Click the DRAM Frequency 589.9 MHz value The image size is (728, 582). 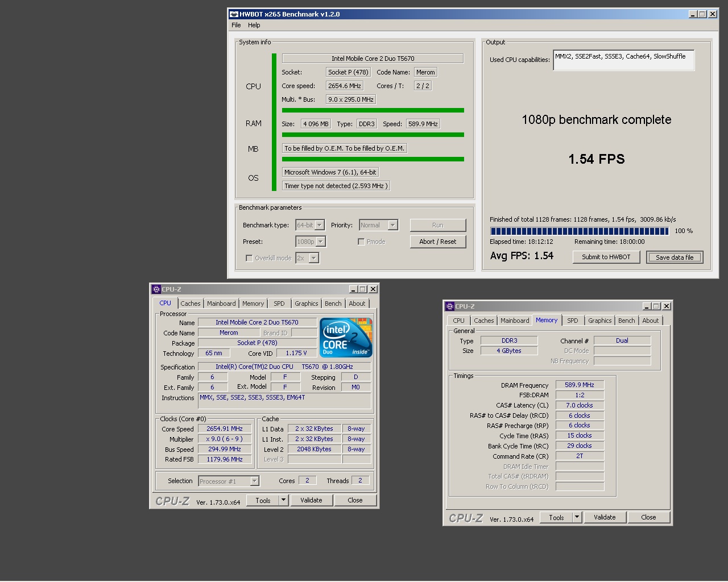point(580,385)
